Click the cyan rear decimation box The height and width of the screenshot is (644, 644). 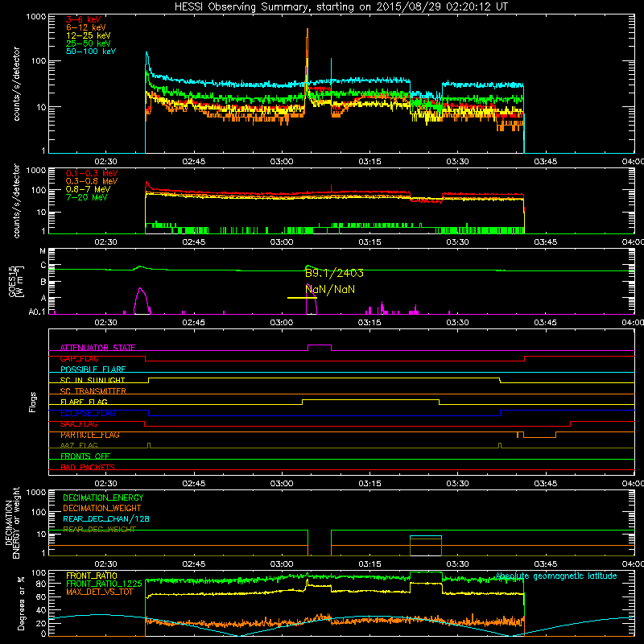(x=426, y=546)
